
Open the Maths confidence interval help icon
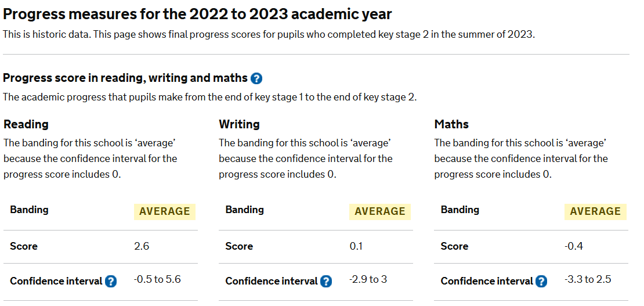[541, 282]
